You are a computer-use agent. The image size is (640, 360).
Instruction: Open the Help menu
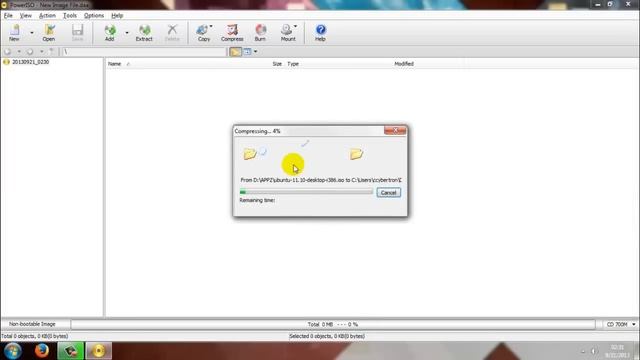click(117, 16)
